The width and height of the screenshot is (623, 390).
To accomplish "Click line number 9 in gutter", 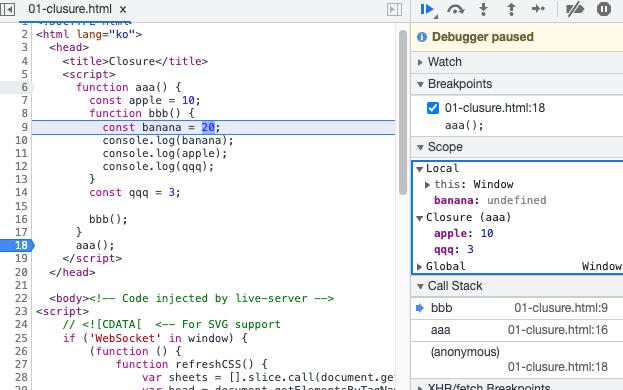I will tap(24, 127).
